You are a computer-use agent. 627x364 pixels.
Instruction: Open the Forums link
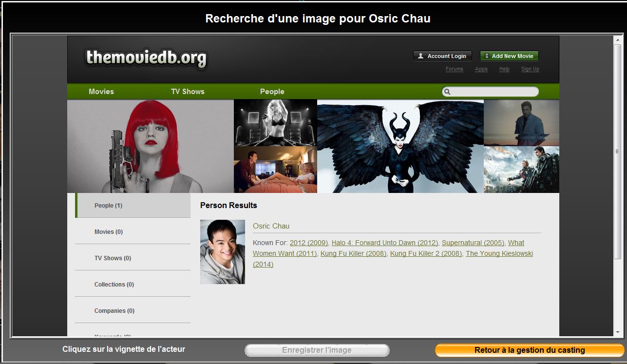(x=454, y=69)
